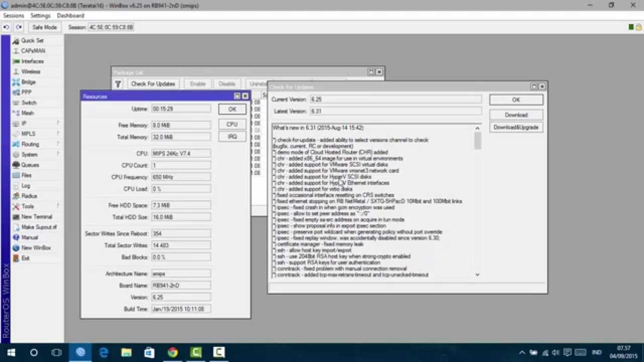
Task: Click the Windows Start button
Action: (x=11, y=352)
